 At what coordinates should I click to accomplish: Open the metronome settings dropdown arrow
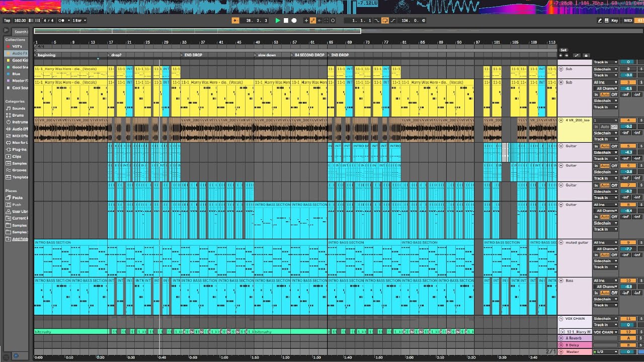pyautogui.click(x=68, y=21)
